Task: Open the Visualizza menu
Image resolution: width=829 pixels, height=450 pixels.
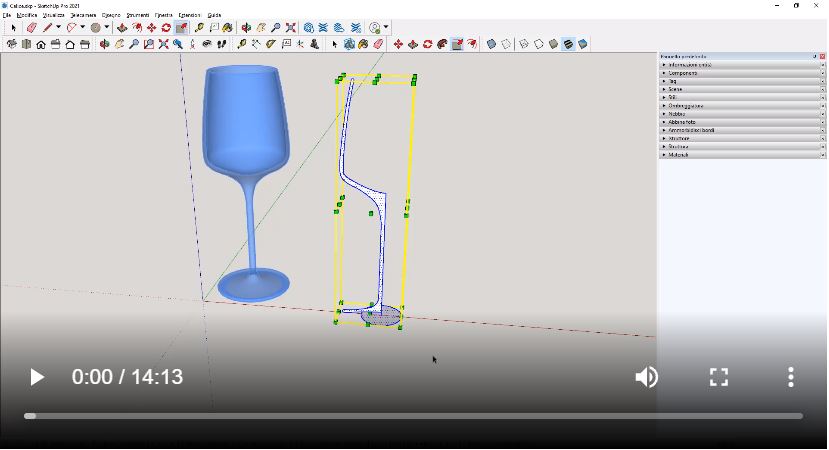Action: click(53, 15)
